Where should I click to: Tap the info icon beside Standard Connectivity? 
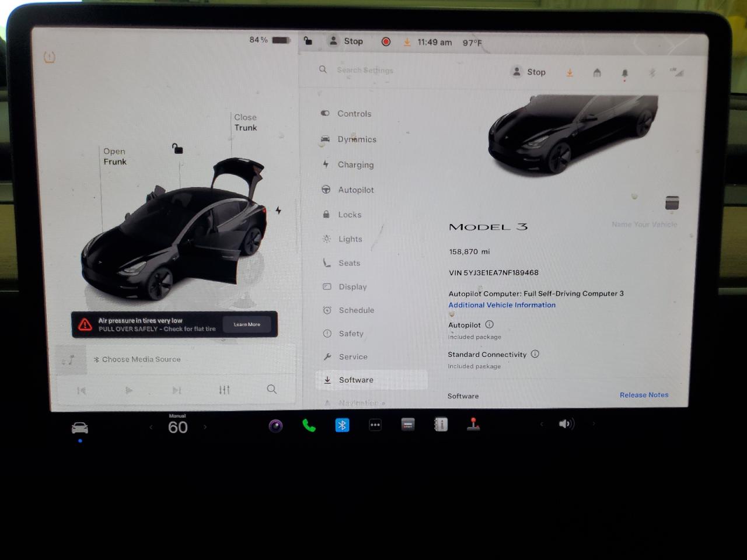pos(536,354)
